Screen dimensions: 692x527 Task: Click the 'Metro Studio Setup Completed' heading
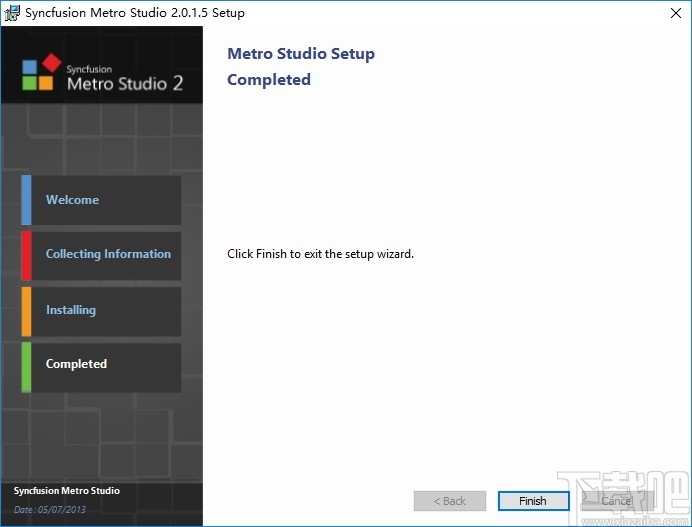(301, 66)
